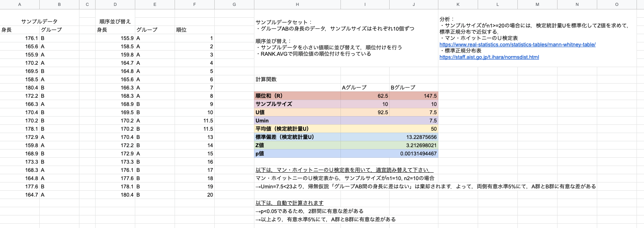The width and height of the screenshot is (644, 228).
Task: Select the サンプルデータセット description cell
Action: (x=346, y=38)
